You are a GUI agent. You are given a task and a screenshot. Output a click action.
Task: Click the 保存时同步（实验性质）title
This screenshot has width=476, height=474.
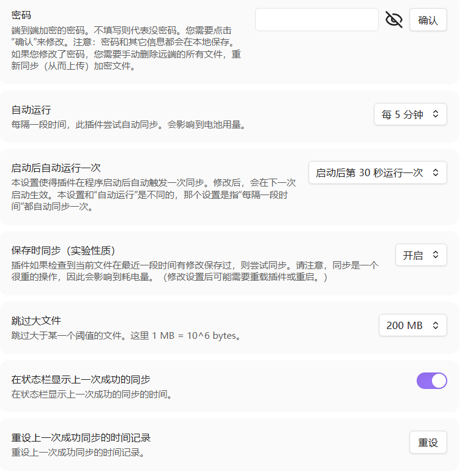[64, 251]
